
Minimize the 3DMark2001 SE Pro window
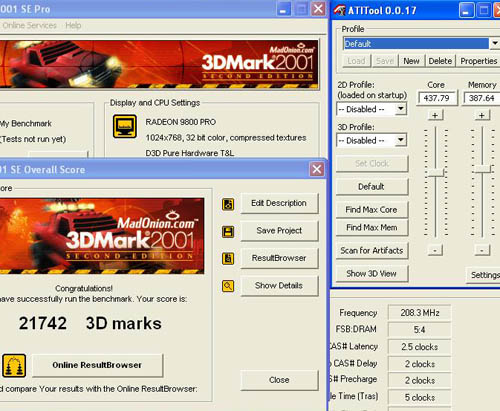point(283,9)
